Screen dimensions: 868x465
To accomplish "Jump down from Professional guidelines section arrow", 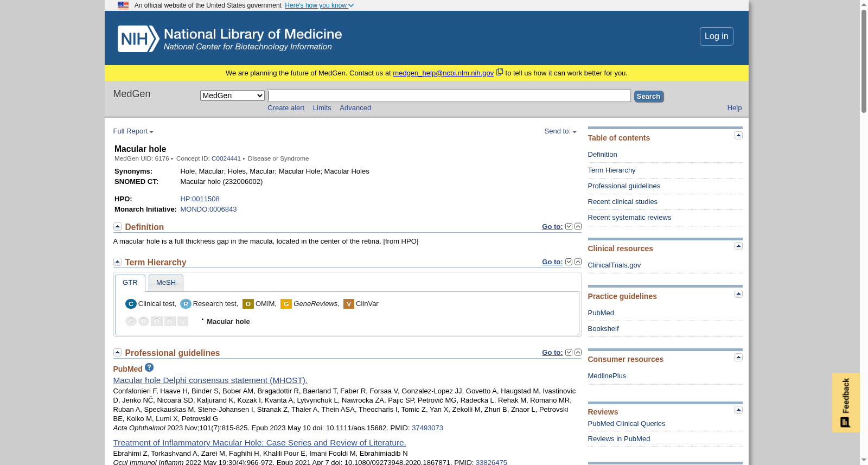I will (569, 352).
